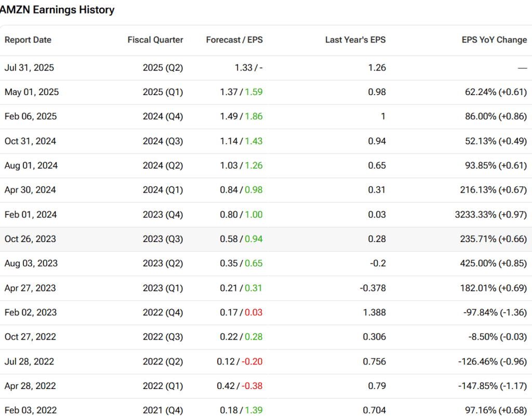
Task: Click the '-0.378' last year's EPS value
Action: [x=373, y=288]
